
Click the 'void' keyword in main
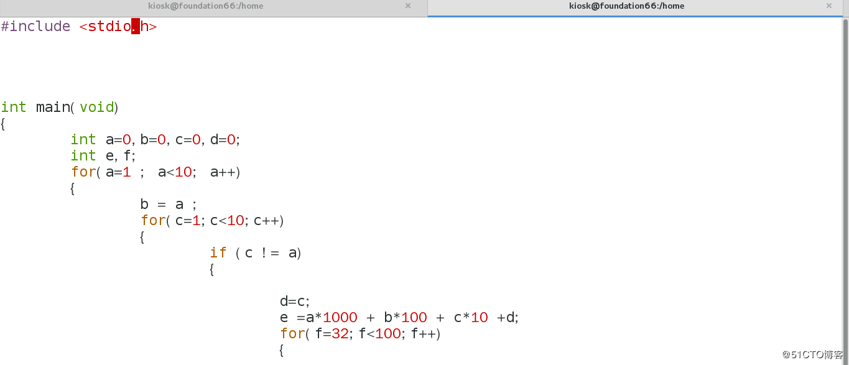point(97,107)
